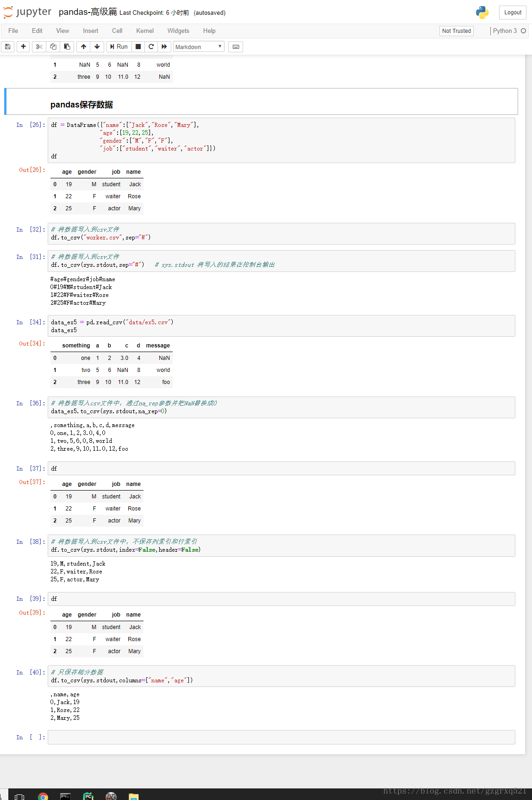Click the notebook title pandas-高级篇
The width and height of the screenshot is (532, 800).
point(88,12)
